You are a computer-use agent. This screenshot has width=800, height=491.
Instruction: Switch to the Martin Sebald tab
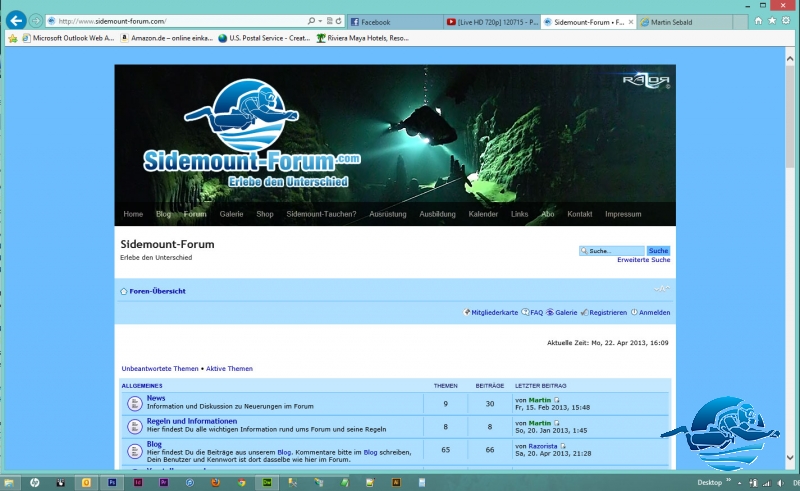(x=685, y=22)
